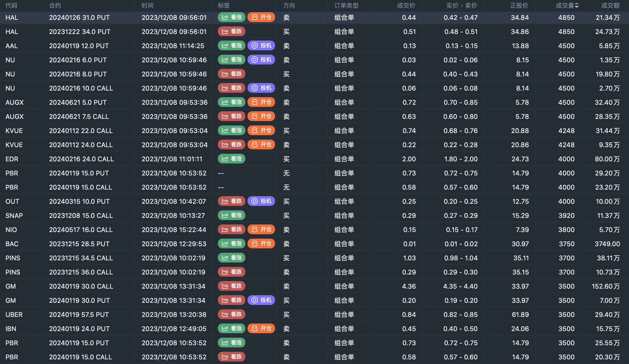Screen dimensions: 629x364
Task: Click the 订单类型 column header
Action: [x=346, y=6]
